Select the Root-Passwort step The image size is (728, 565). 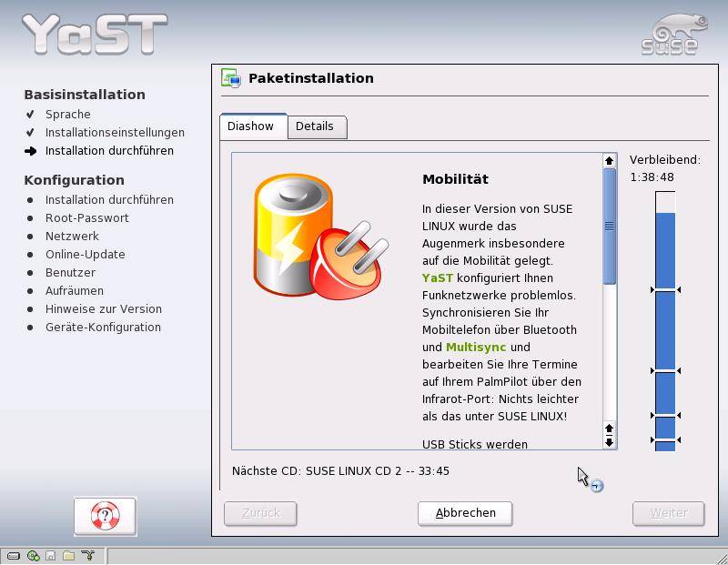pos(86,217)
